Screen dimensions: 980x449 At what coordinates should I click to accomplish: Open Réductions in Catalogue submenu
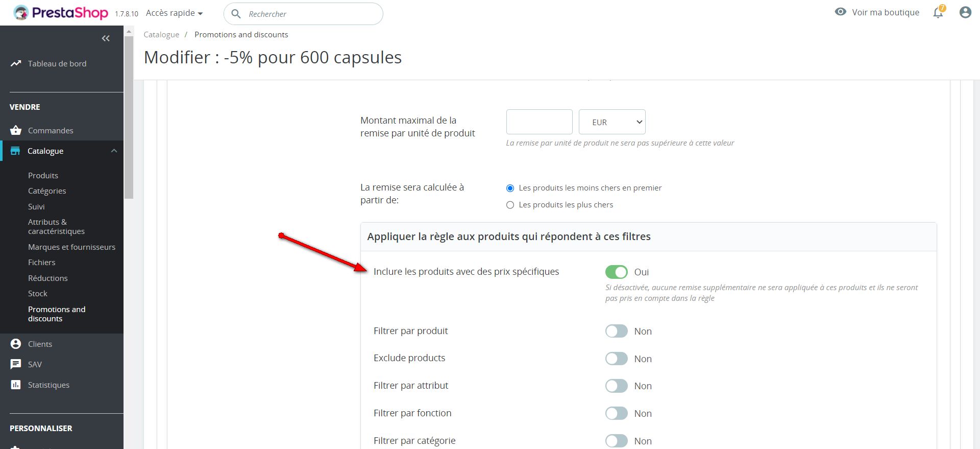(47, 278)
